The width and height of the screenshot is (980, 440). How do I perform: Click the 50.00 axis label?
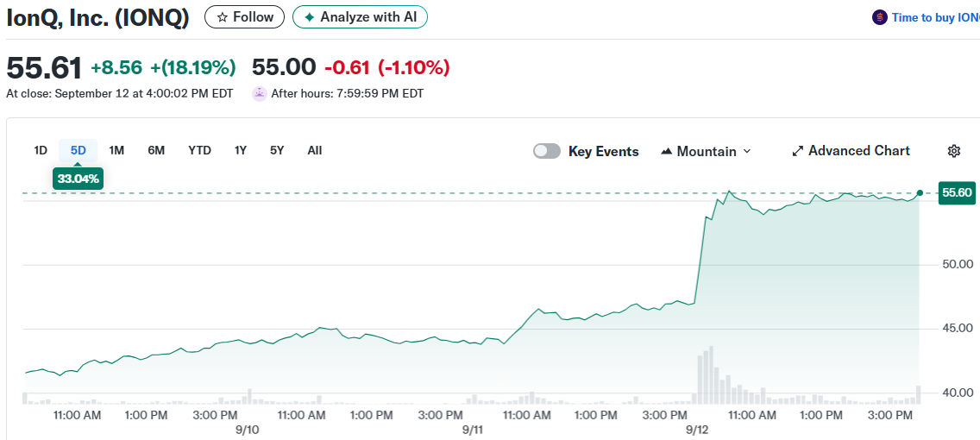pos(957,264)
